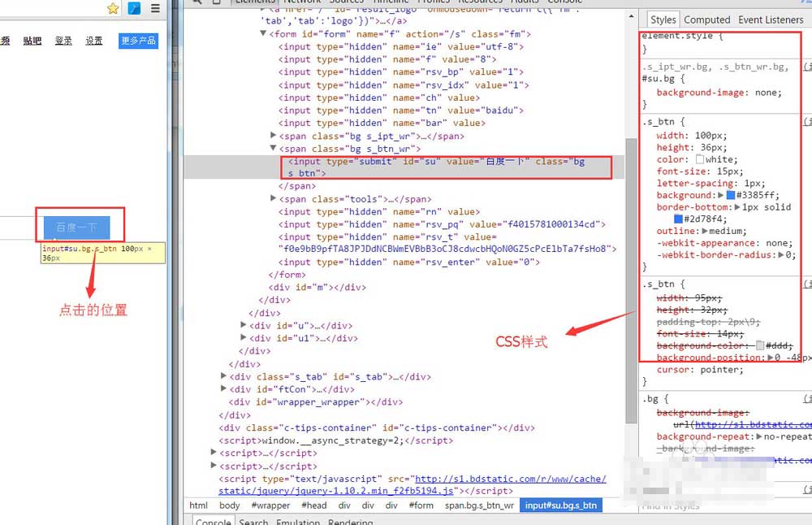Open the #3385ff background color swatch
The width and height of the screenshot is (812, 525).
731,195
